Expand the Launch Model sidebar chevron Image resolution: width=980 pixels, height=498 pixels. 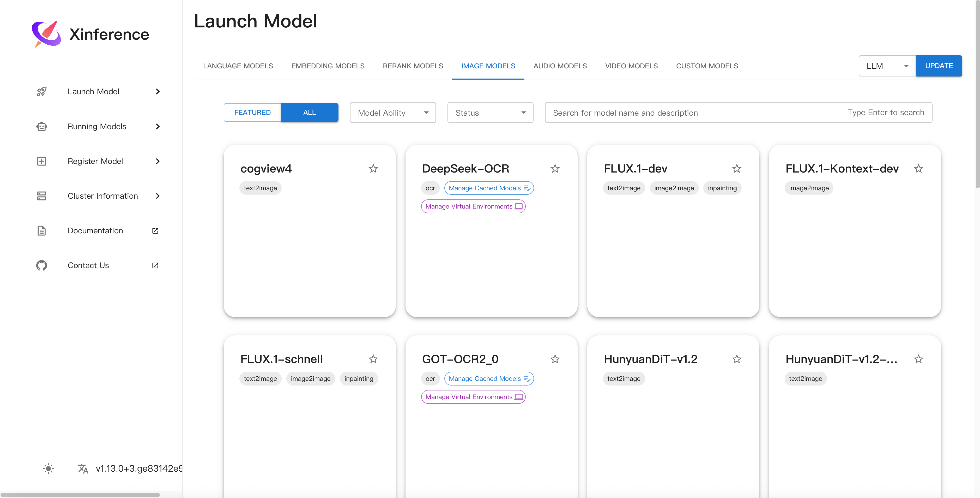(x=158, y=91)
